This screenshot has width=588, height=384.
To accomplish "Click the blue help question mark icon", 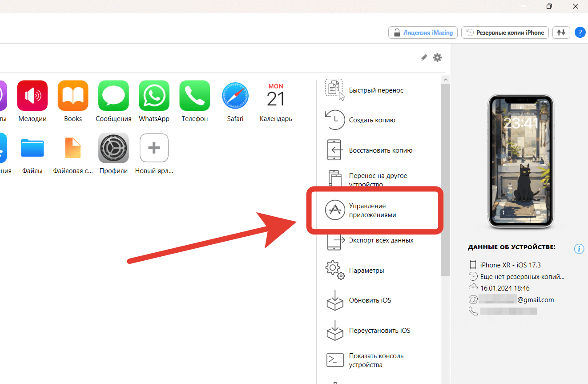I will click(x=580, y=32).
